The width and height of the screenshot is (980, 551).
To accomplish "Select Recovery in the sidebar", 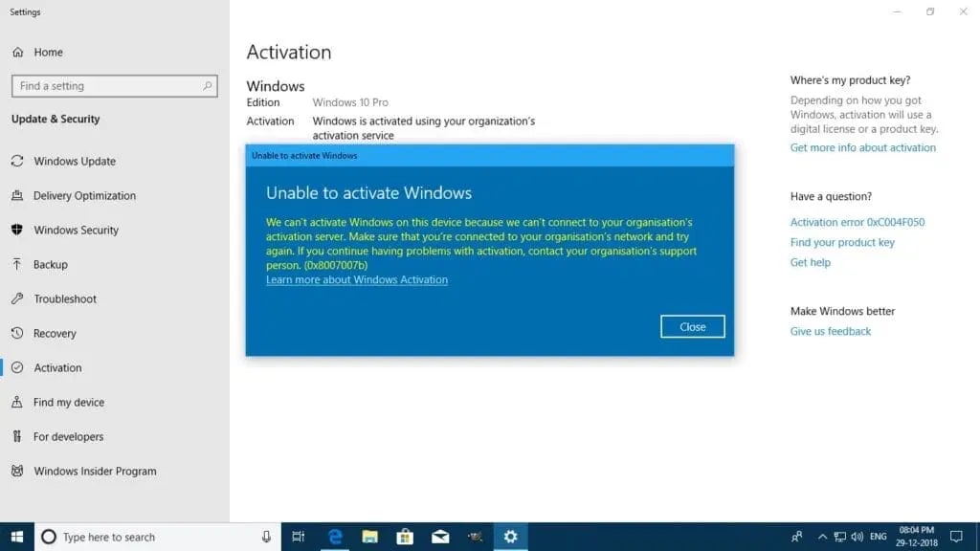I will pyautogui.click(x=55, y=333).
